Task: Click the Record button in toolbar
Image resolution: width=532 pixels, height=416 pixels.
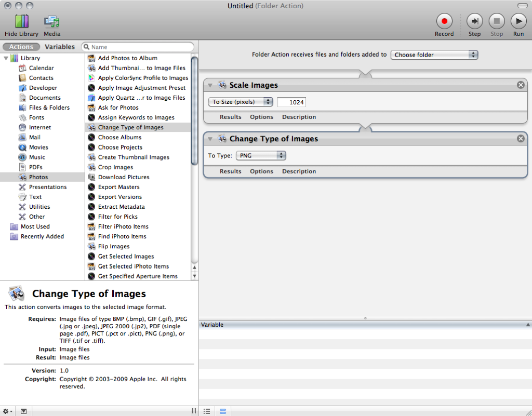Action: click(x=444, y=21)
